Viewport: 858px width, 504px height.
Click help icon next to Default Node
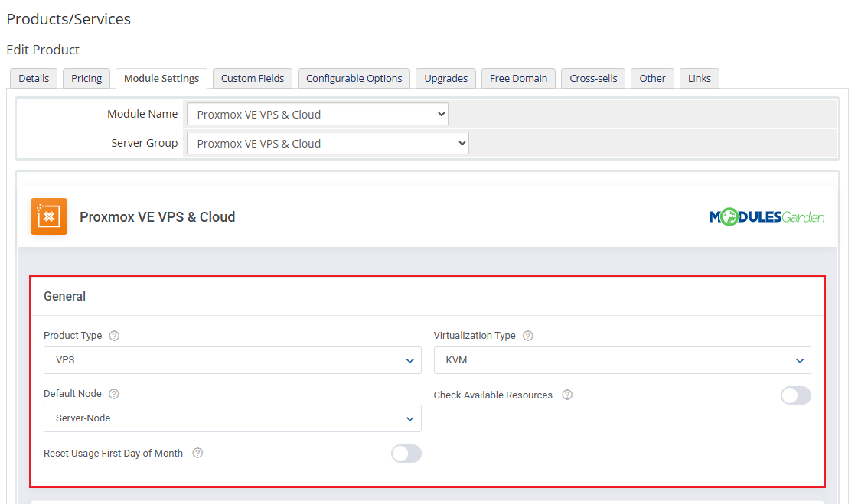[x=114, y=394]
